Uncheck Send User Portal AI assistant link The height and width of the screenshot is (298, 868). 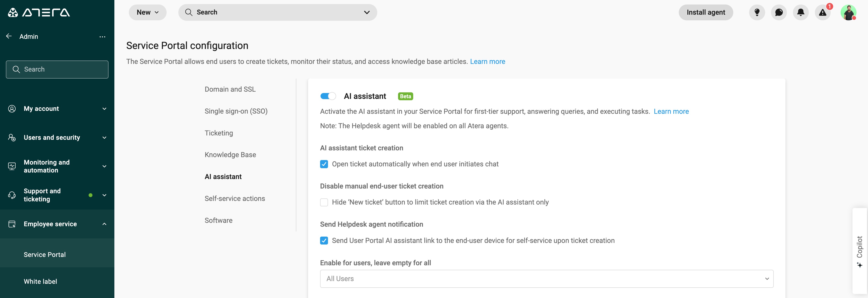[x=324, y=240]
